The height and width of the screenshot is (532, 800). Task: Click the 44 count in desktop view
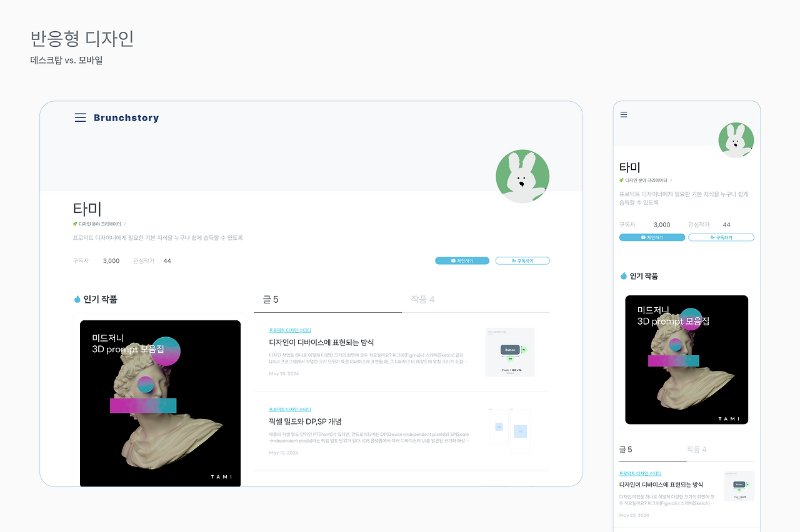coord(167,261)
